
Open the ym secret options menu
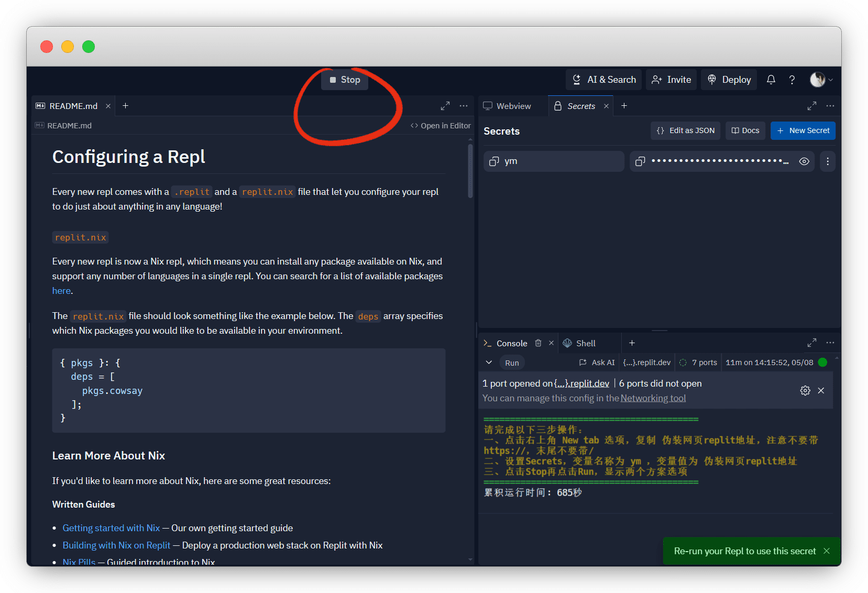[x=828, y=161]
